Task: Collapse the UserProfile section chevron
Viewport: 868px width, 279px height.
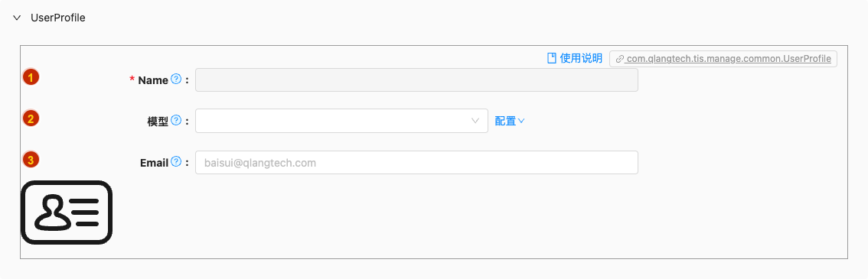Action: (x=17, y=18)
